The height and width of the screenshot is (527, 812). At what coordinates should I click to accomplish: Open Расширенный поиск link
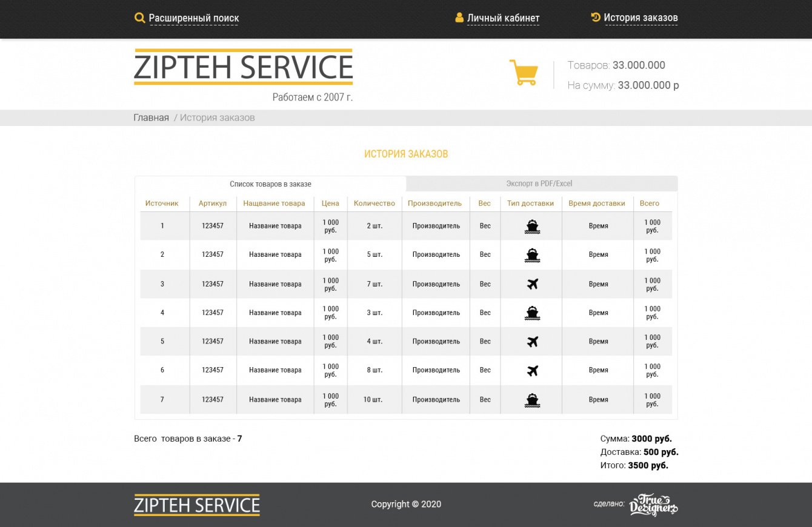tap(194, 18)
